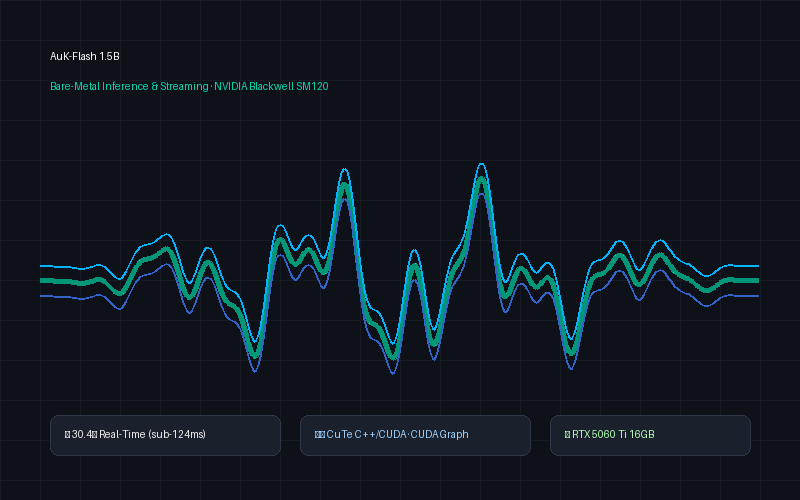Click the icon before 30.4 in first badge
Viewport: 800px width, 500px height.
[x=67, y=435]
